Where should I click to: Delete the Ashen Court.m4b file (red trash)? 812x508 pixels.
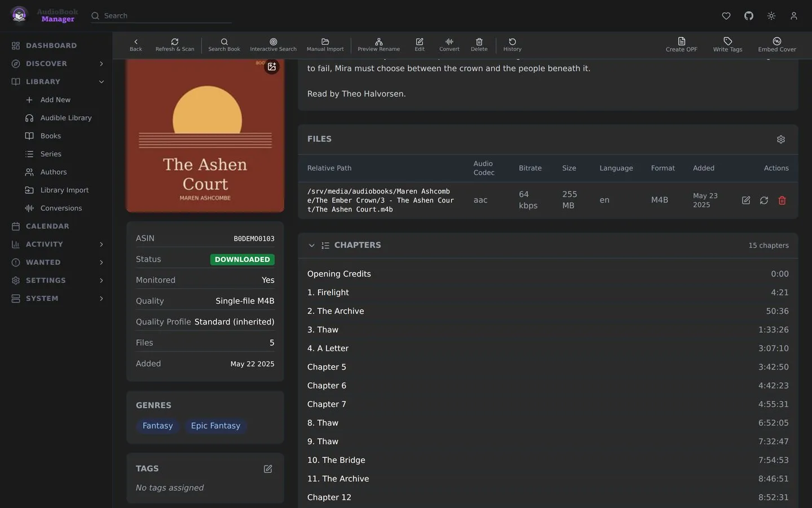[782, 200]
